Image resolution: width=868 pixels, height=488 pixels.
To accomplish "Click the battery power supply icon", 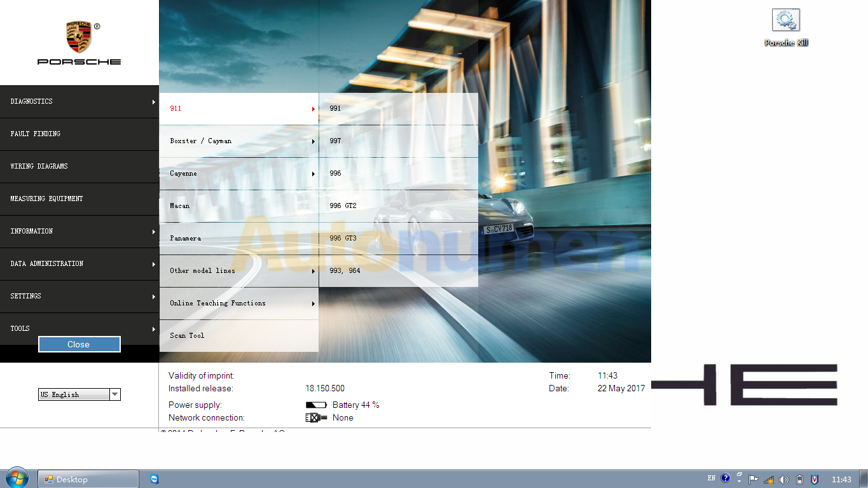I will [316, 405].
